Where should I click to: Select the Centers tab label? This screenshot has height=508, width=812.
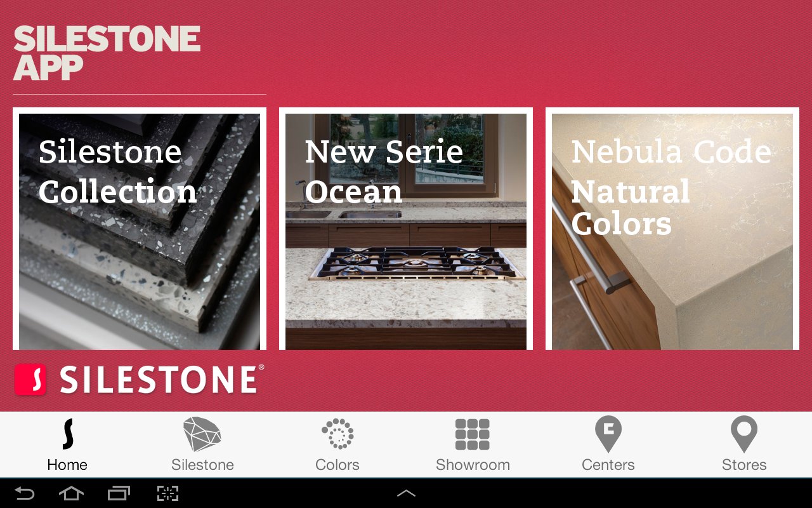(x=608, y=465)
